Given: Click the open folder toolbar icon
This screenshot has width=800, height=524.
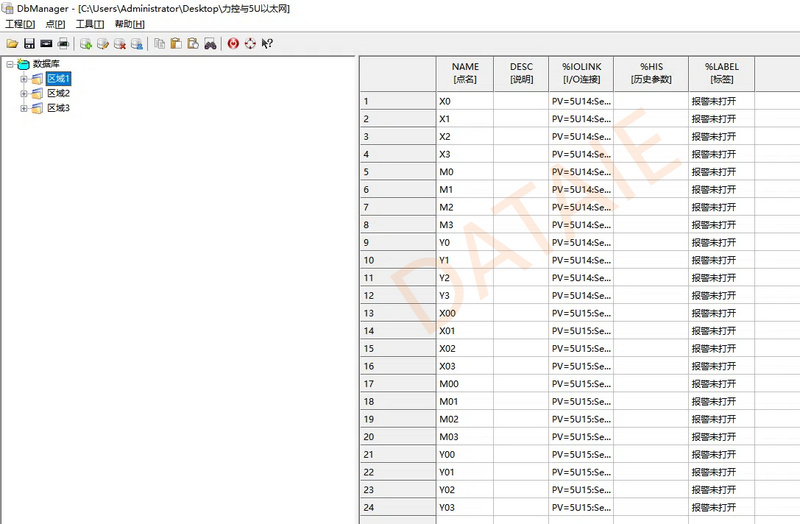Looking at the screenshot, I should (12, 44).
